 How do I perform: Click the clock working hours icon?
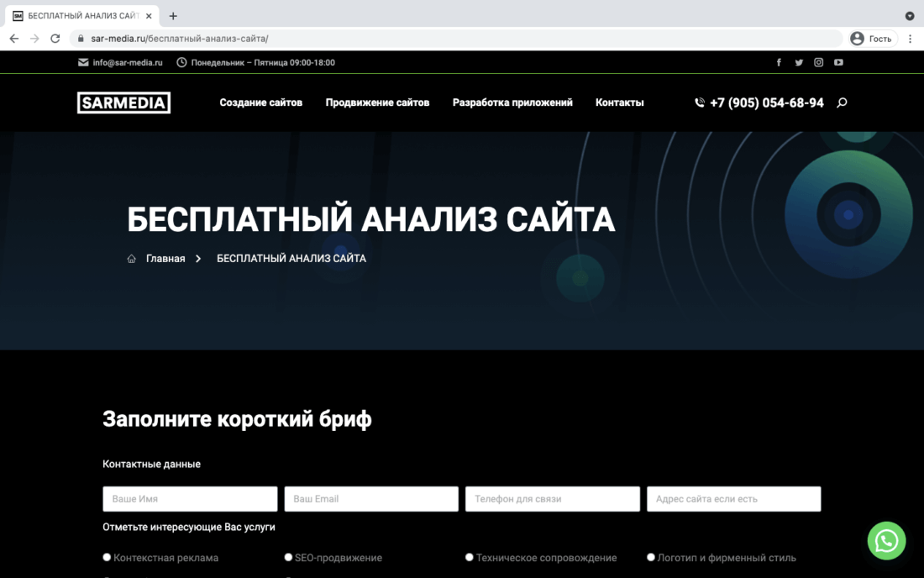click(x=181, y=62)
